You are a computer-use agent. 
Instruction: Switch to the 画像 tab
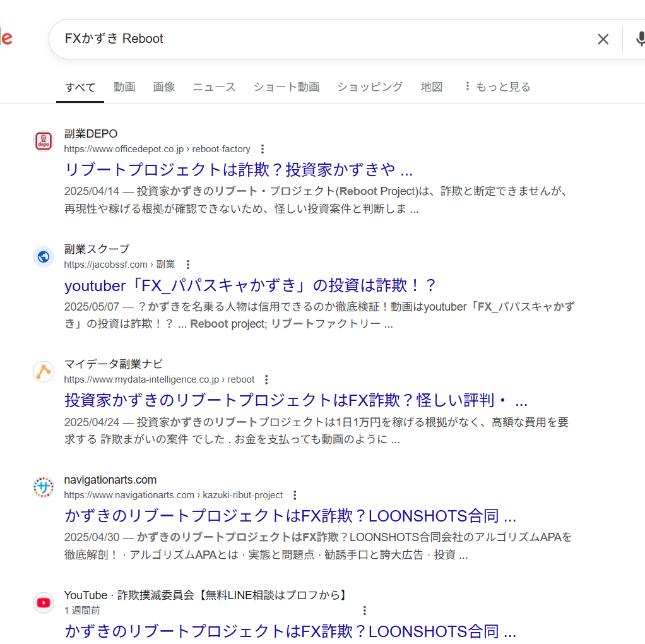(164, 87)
